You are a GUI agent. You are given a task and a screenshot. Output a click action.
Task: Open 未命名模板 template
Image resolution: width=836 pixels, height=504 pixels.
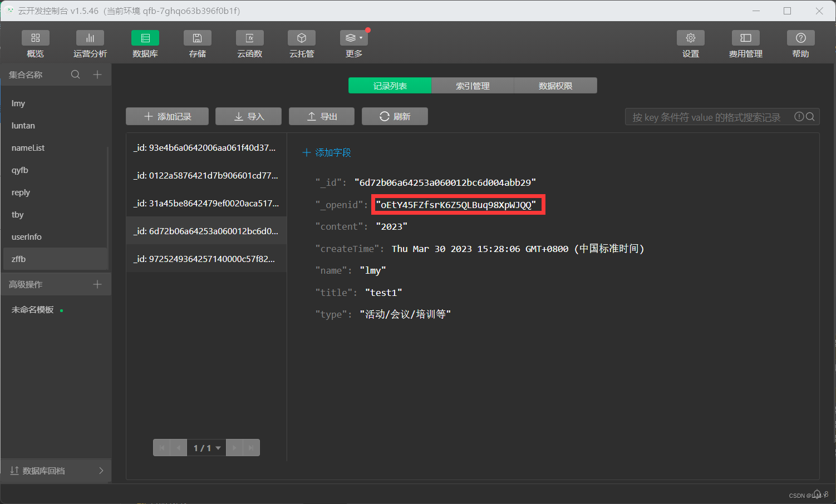33,310
